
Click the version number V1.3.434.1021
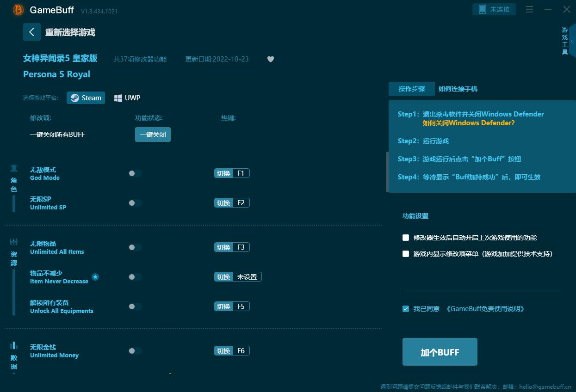tap(99, 11)
